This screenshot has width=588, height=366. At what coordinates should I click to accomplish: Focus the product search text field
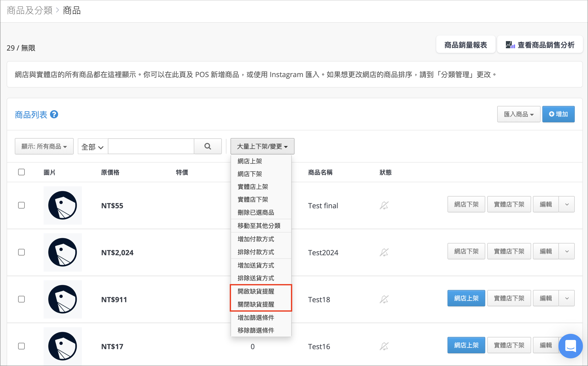pyautogui.click(x=151, y=146)
